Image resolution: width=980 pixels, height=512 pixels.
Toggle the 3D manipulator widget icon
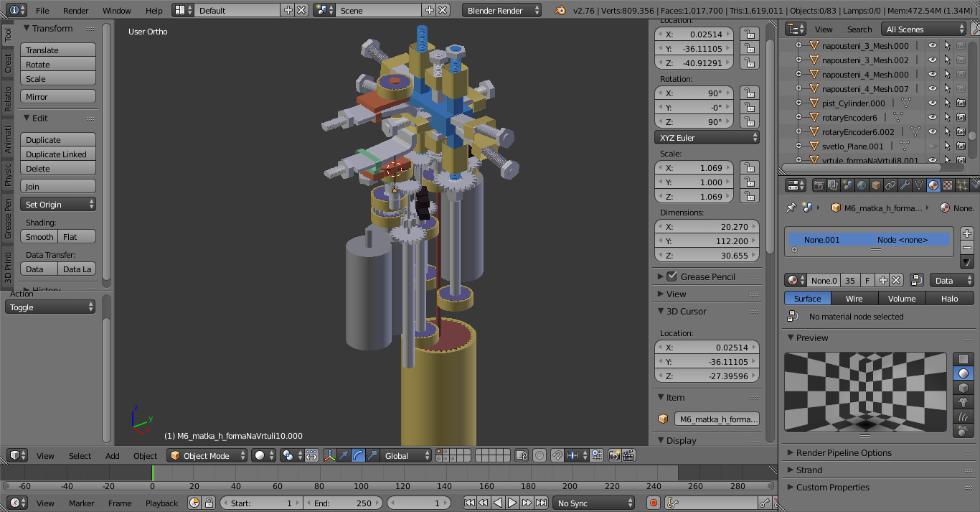coord(329,455)
